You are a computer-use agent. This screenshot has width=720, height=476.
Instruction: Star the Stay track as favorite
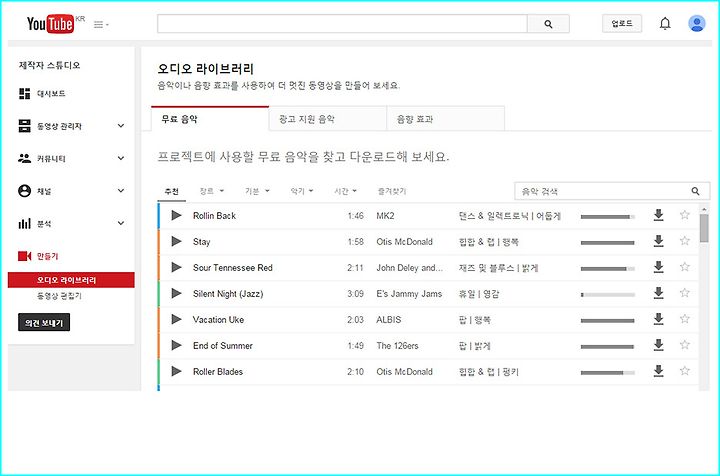[685, 241]
